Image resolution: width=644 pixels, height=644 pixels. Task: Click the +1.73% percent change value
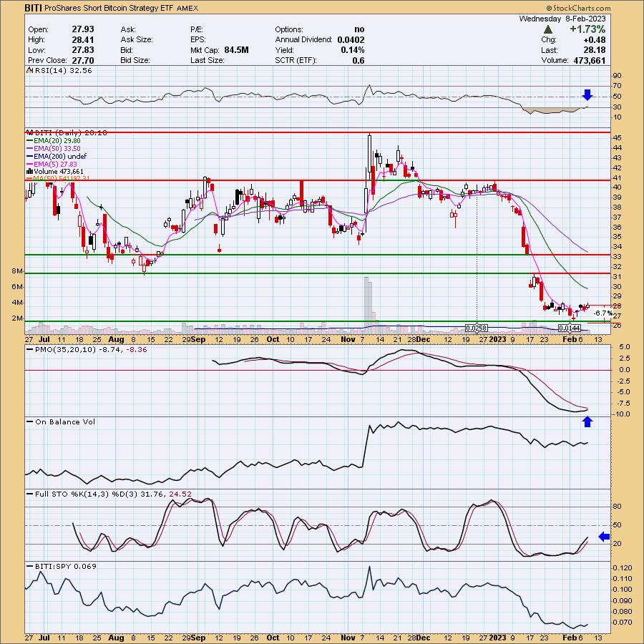[x=587, y=29]
